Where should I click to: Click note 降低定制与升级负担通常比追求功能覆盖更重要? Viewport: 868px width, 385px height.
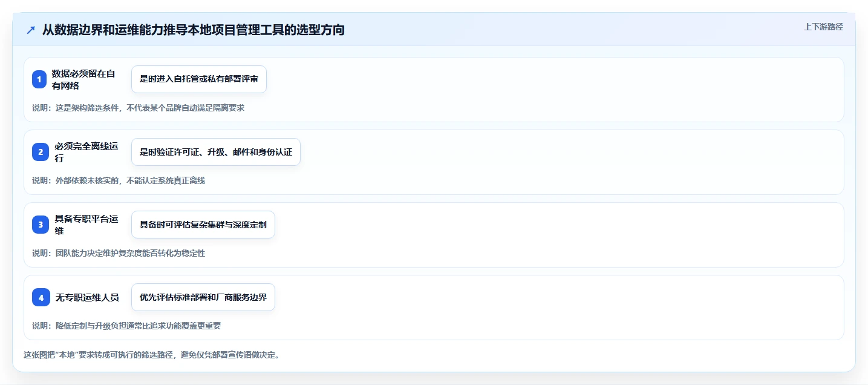pyautogui.click(x=126, y=326)
